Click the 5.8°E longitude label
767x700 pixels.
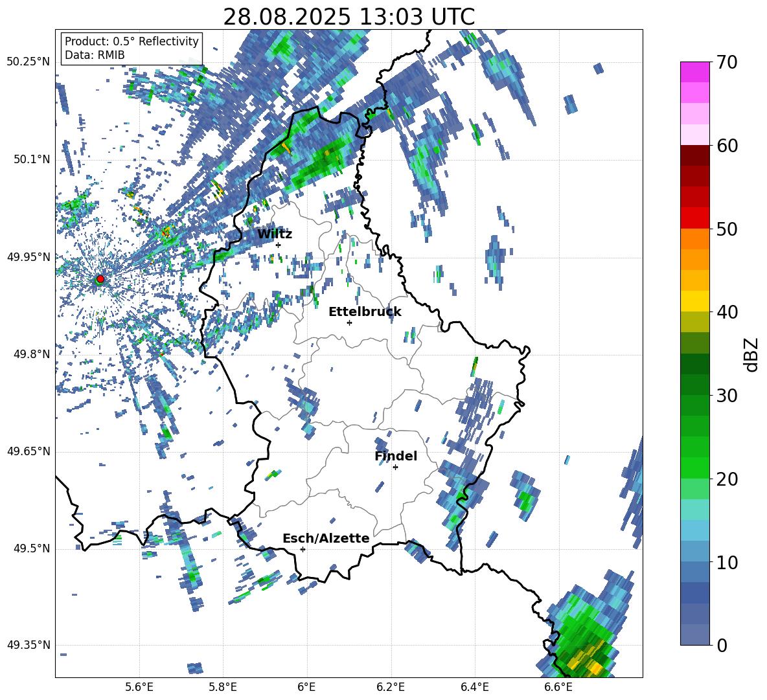tap(223, 687)
